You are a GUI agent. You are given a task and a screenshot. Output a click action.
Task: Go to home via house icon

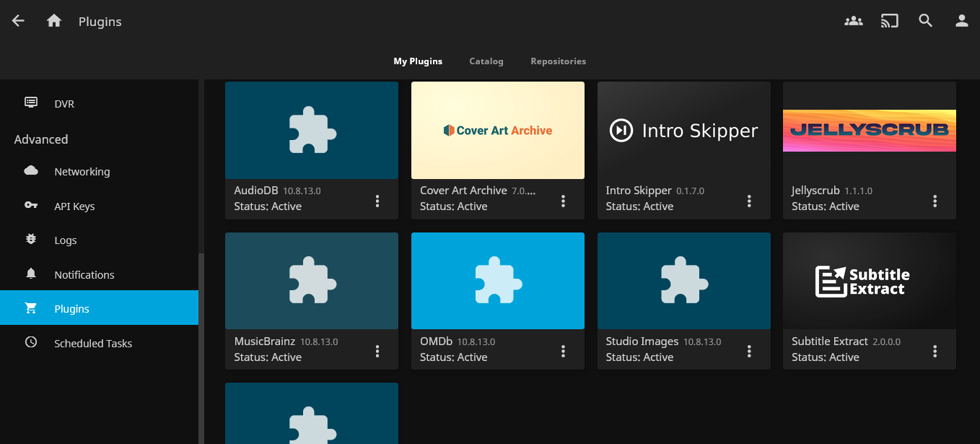click(54, 21)
